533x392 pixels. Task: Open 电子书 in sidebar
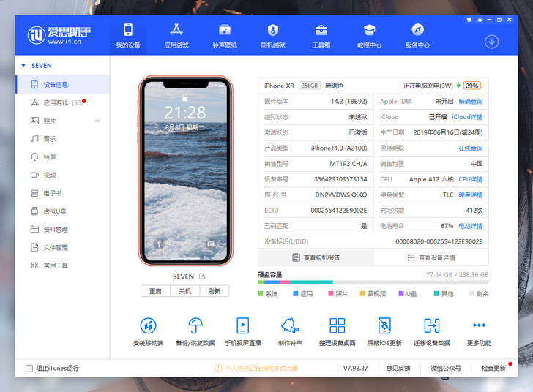tap(63, 193)
